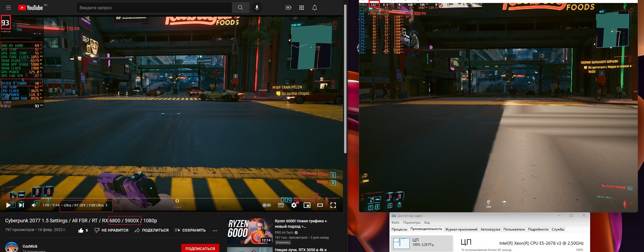Switch to the Процессы tab
Screen dimensions: 644x252
pos(399,229)
